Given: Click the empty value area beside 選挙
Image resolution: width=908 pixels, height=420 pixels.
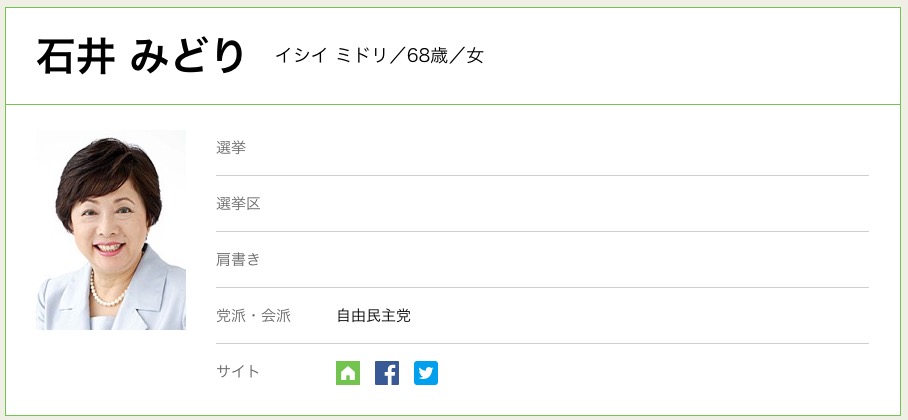Looking at the screenshot, I should tap(600, 148).
